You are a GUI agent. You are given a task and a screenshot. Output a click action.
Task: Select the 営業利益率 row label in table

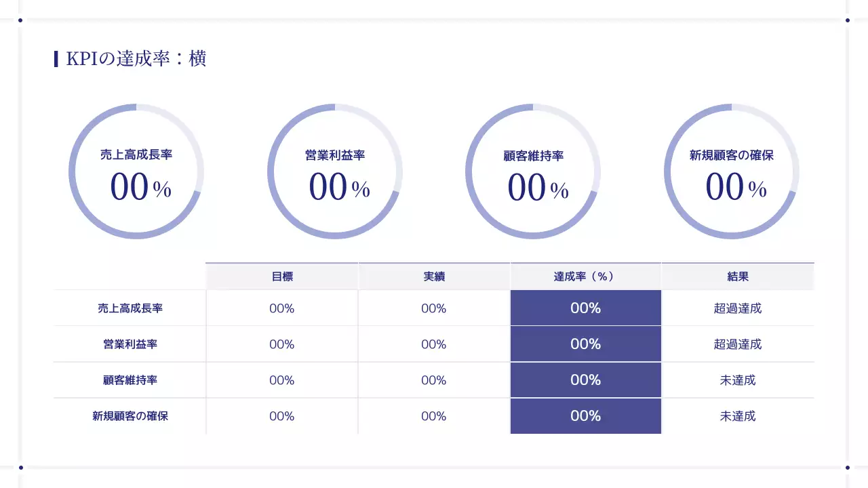[x=130, y=344]
